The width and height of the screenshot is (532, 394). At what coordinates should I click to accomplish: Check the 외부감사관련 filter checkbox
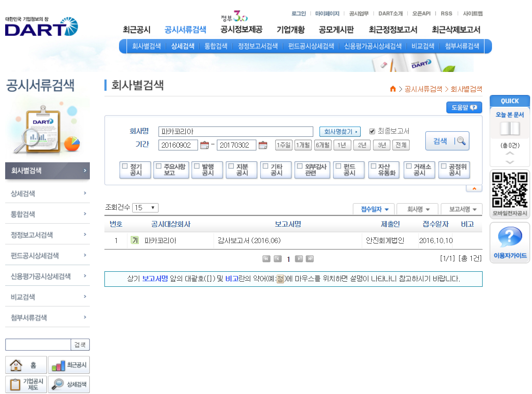[300, 166]
